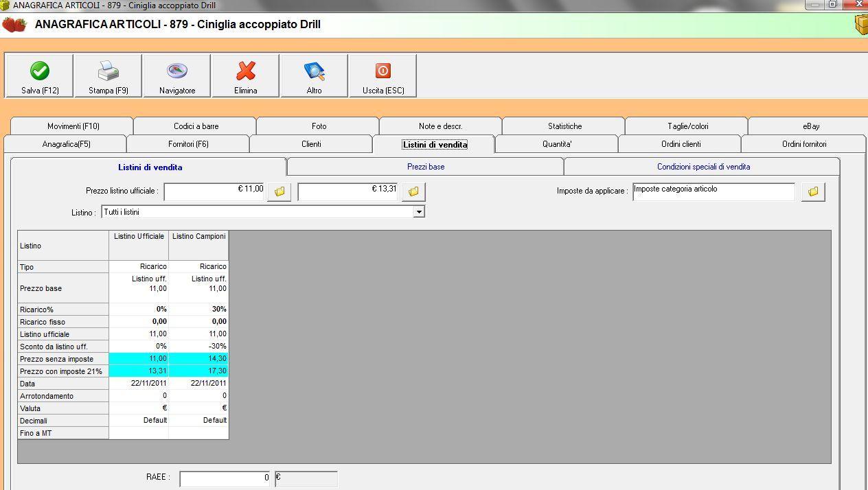Open Condizioni speciali di vendita sub-tab

click(x=703, y=167)
